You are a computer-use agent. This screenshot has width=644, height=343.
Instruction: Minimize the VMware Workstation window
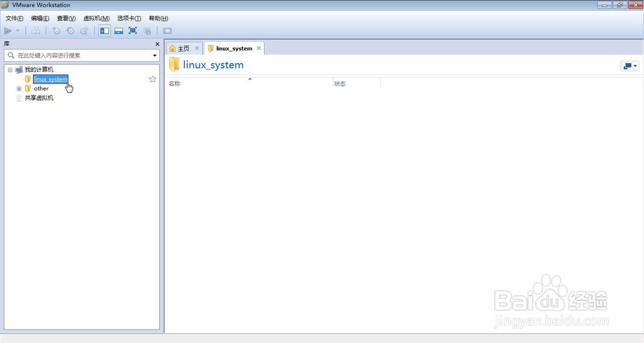604,5
